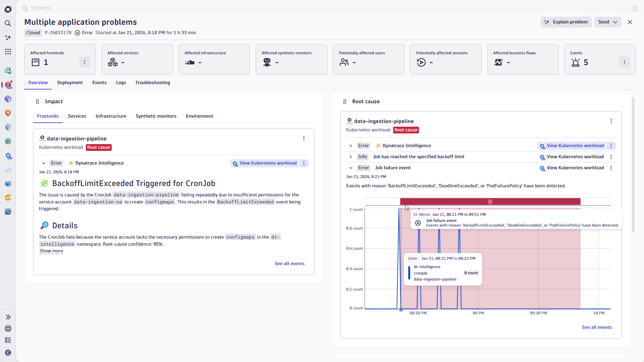644x362 pixels.
Task: Select the Problems app icon with notification badge
Action: pyautogui.click(x=8, y=85)
